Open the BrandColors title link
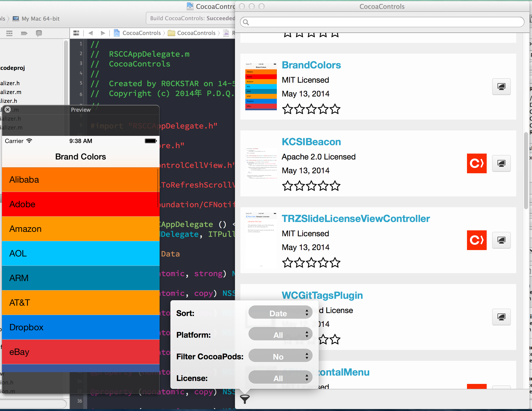The height and width of the screenshot is (411, 532). click(311, 65)
